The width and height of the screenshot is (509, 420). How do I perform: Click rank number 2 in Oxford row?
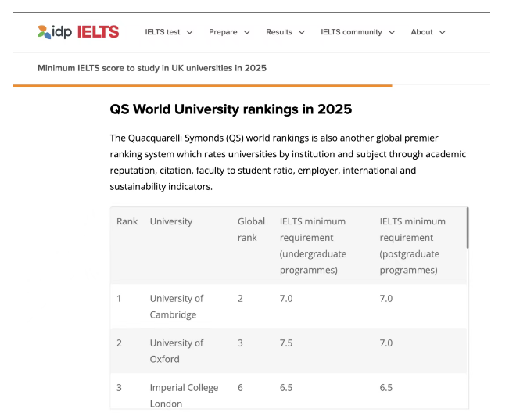(119, 343)
